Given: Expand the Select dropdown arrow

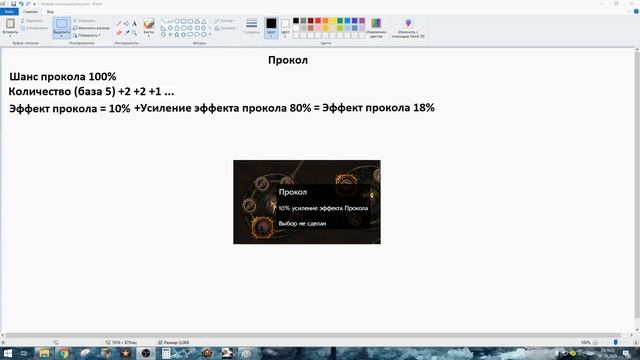Looking at the screenshot, I should pyautogui.click(x=62, y=36).
